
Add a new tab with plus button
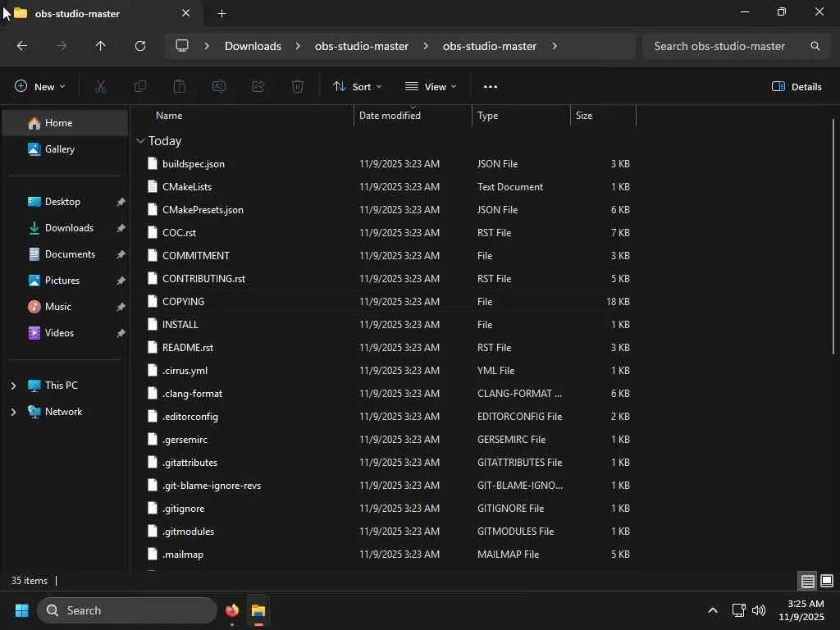[221, 13]
